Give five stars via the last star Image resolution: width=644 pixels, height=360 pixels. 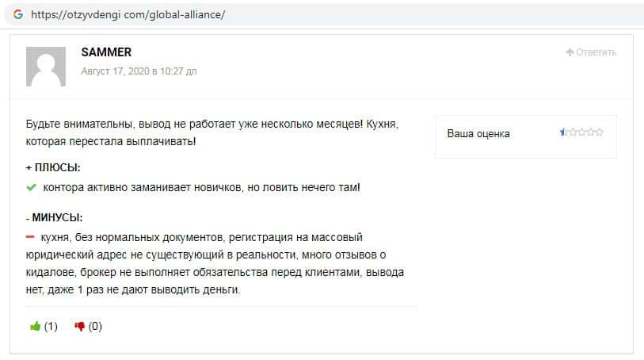click(x=600, y=132)
